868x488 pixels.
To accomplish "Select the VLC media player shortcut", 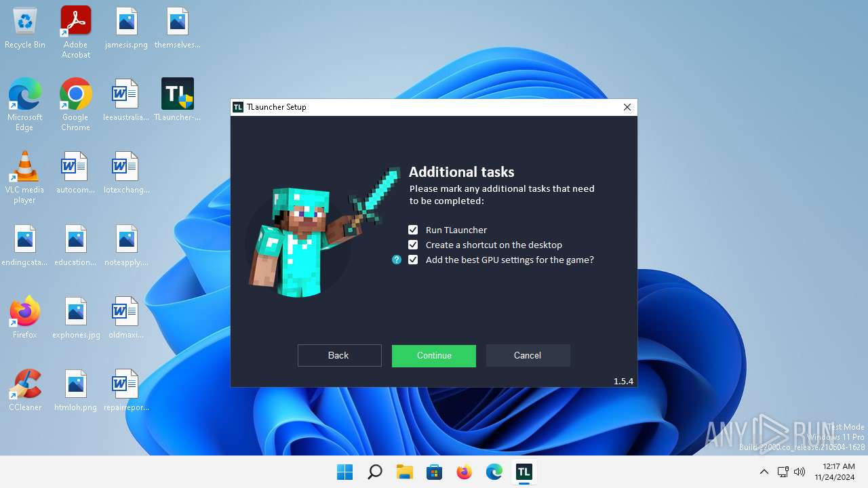I will (25, 178).
